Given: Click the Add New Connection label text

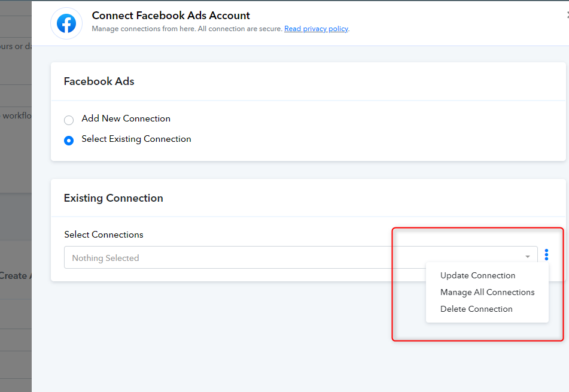Looking at the screenshot, I should click(126, 118).
